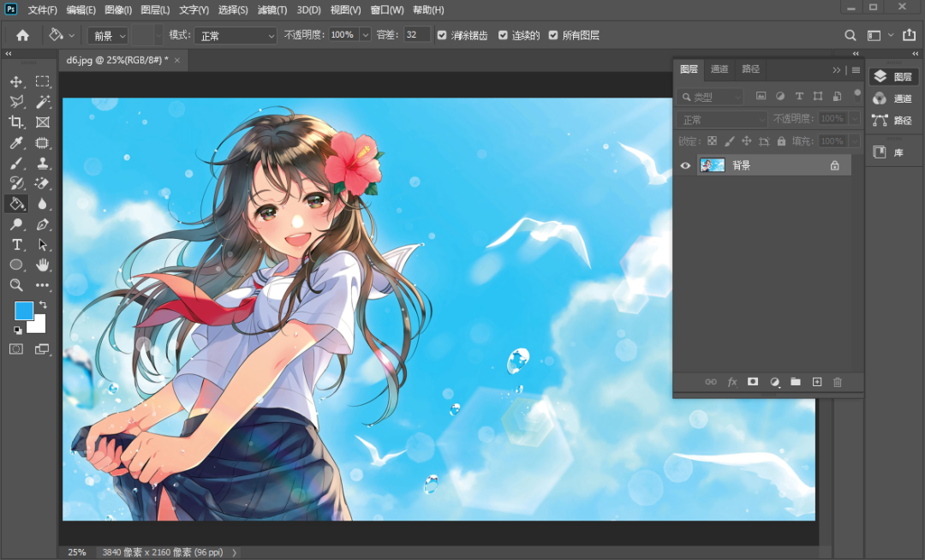Choose the Horizontal Type tool
This screenshot has width=925, height=560.
(x=15, y=245)
